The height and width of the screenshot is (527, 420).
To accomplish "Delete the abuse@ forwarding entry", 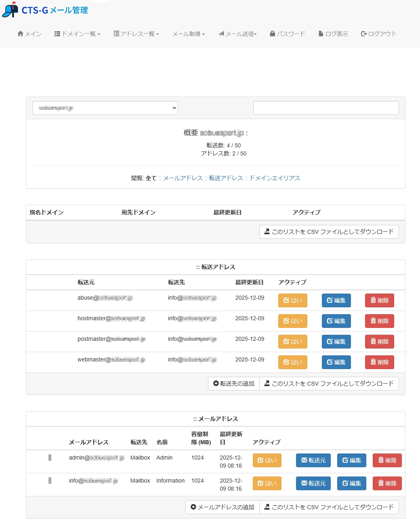I will pos(379,300).
